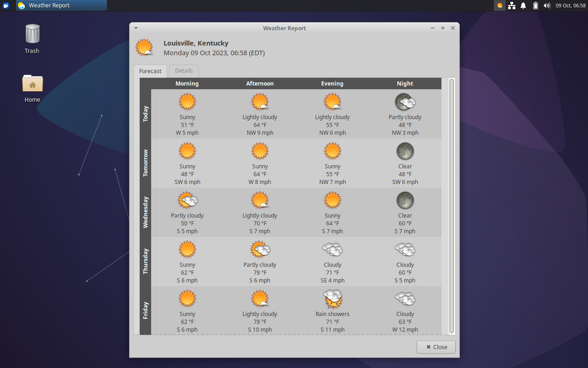Viewport: 588px width, 368px height.
Task: Click the Close button
Action: (x=436, y=347)
